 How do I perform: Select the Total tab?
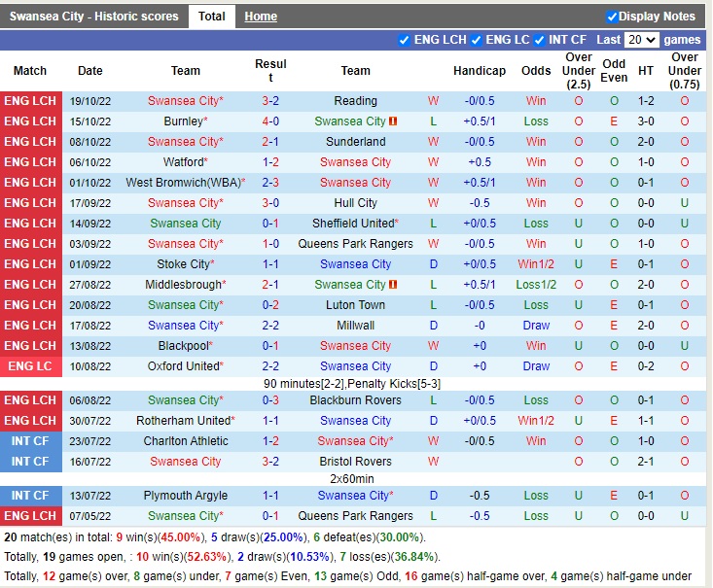coord(211,17)
